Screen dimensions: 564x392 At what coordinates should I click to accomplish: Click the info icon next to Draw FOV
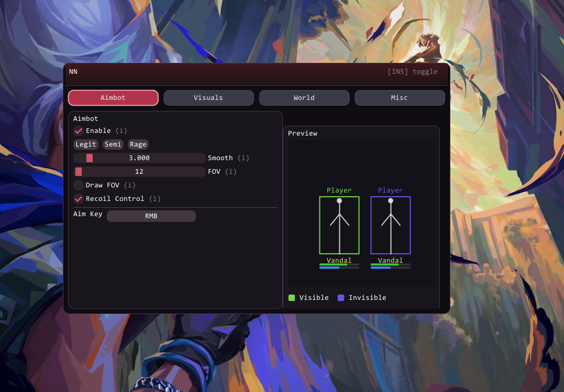(x=130, y=185)
